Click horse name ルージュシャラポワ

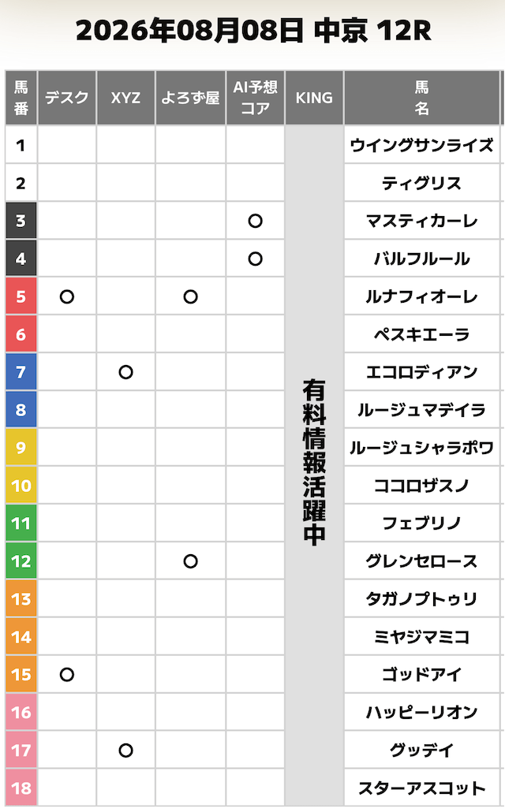421,448
